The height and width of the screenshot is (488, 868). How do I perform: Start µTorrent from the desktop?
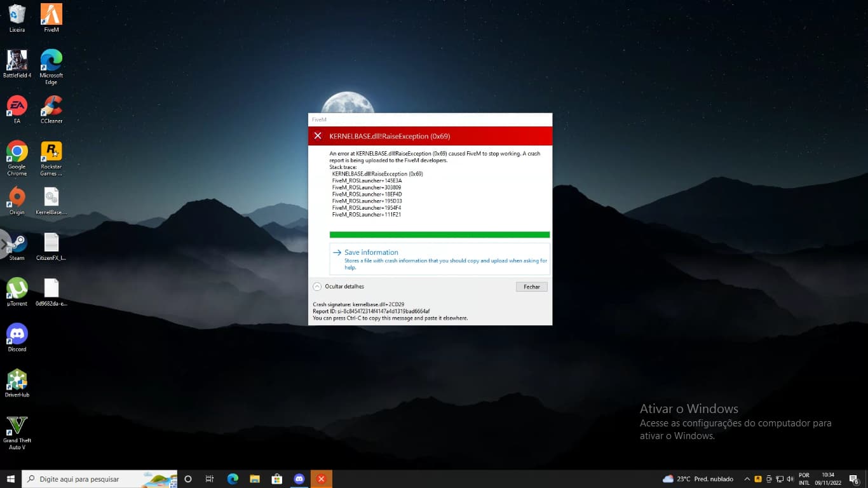tap(17, 287)
